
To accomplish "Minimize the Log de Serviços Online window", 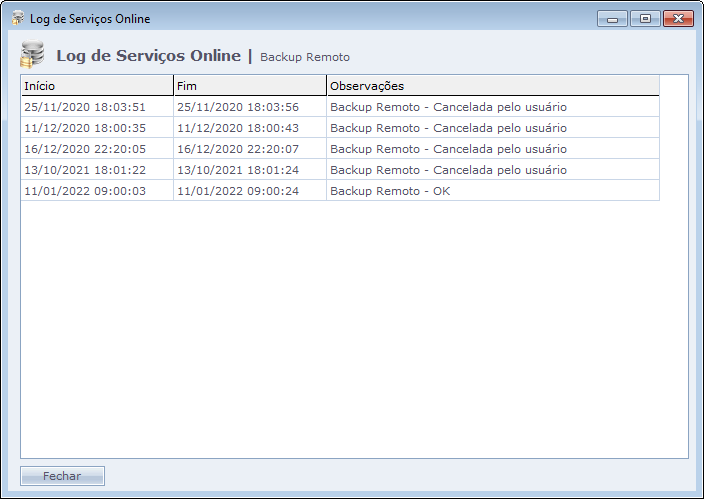I will (612, 18).
